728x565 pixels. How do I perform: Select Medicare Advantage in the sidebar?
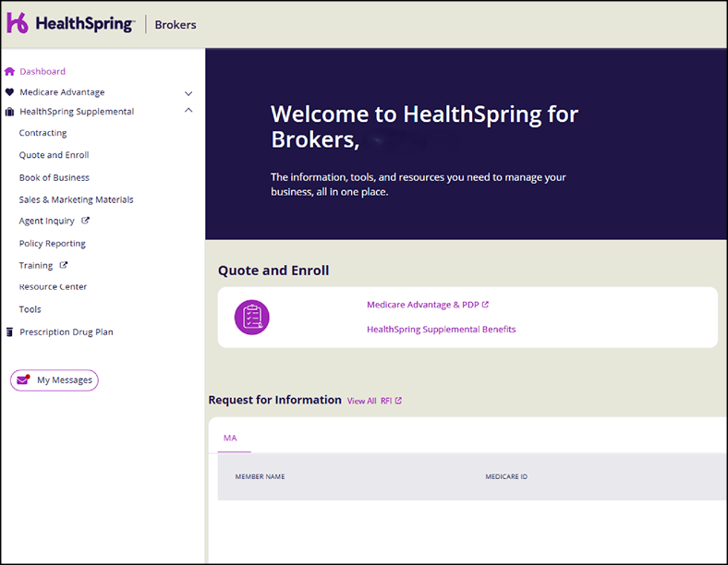coord(62,92)
